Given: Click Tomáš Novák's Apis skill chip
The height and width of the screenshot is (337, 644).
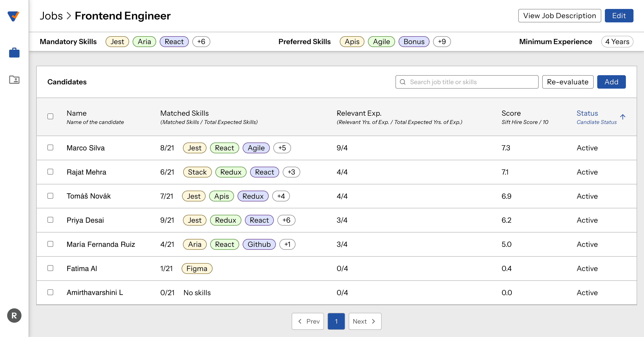Looking at the screenshot, I should click(x=221, y=196).
